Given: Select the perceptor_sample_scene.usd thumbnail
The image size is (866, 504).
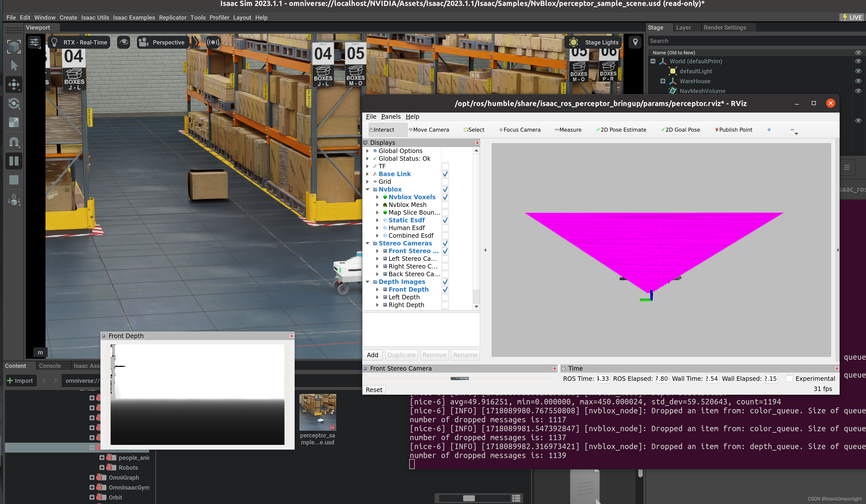Looking at the screenshot, I should coord(318,412).
